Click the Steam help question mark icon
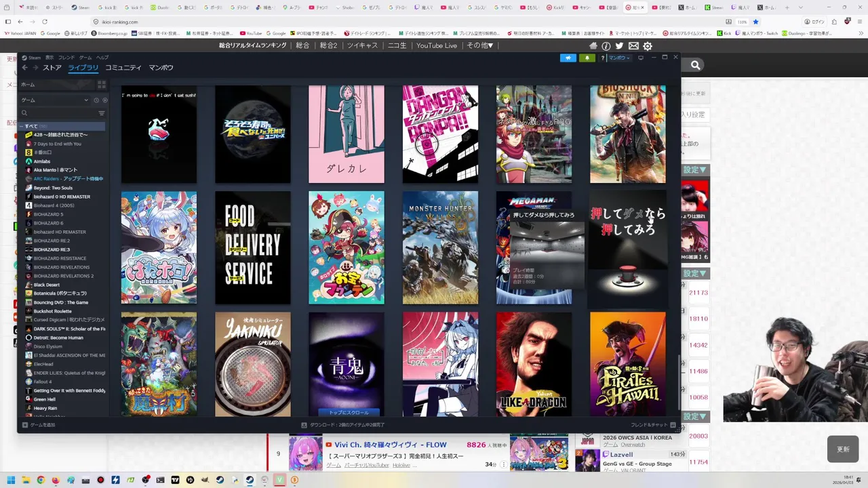868x488 pixels. tap(602, 58)
